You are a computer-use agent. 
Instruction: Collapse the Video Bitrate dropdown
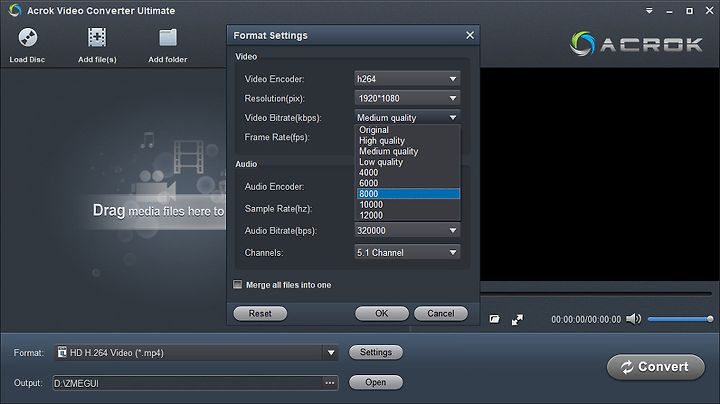(x=453, y=118)
